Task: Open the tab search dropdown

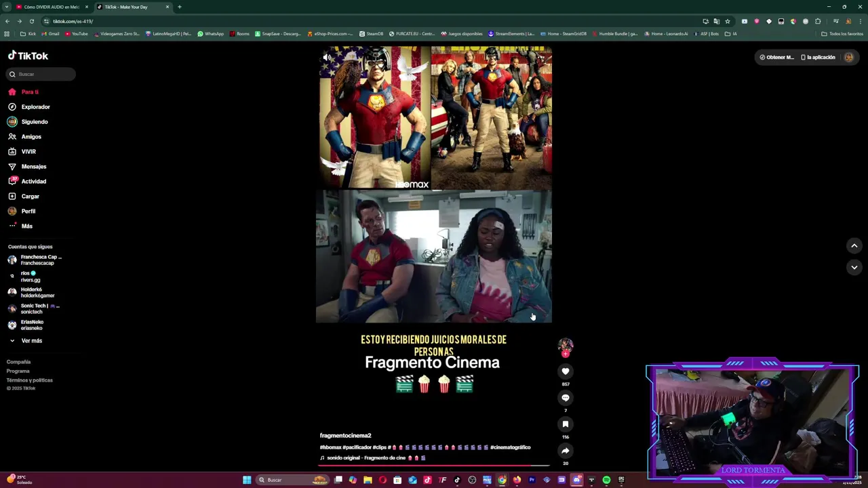Action: (x=6, y=7)
